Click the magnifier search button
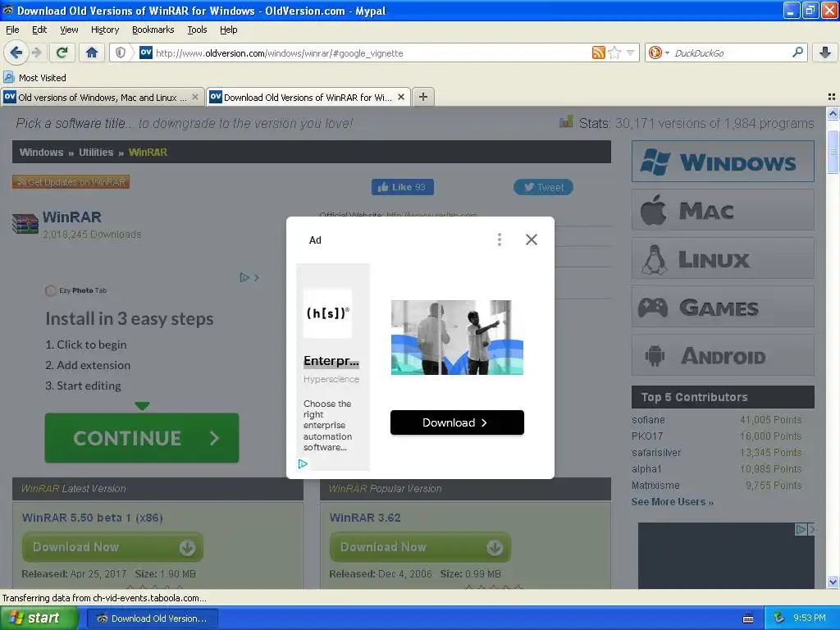This screenshot has height=630, width=840. (797, 52)
